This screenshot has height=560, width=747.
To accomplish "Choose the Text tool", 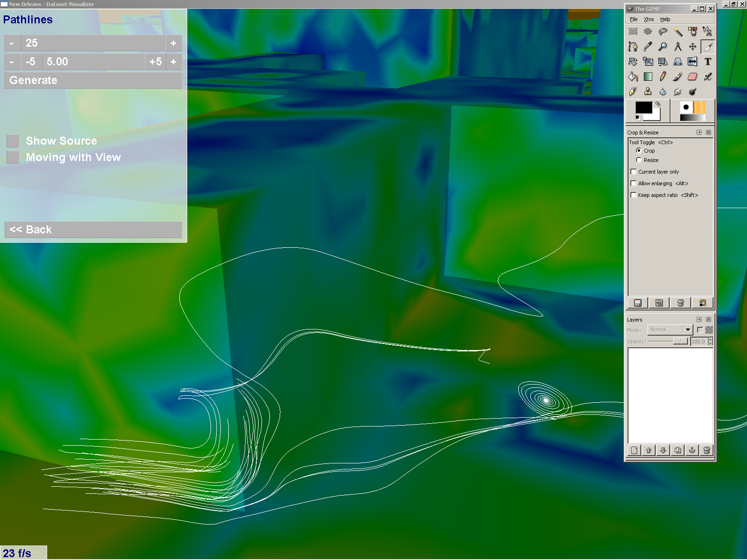I will click(x=708, y=62).
